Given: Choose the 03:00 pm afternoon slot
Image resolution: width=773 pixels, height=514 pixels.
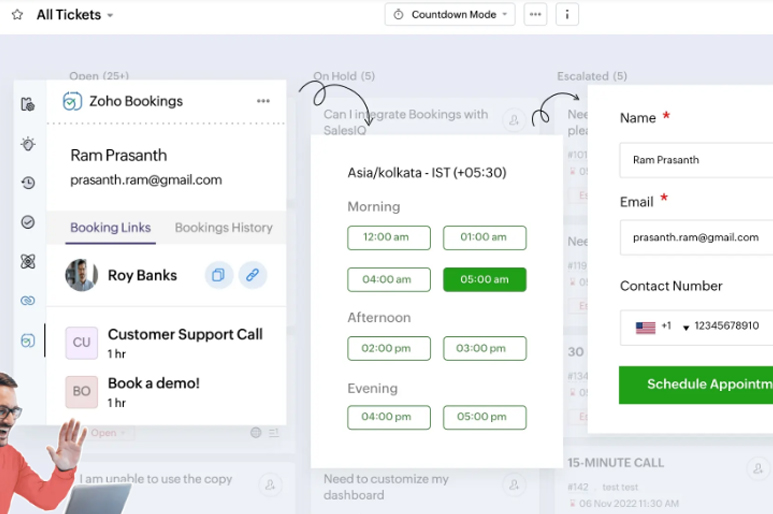Looking at the screenshot, I should tap(484, 349).
